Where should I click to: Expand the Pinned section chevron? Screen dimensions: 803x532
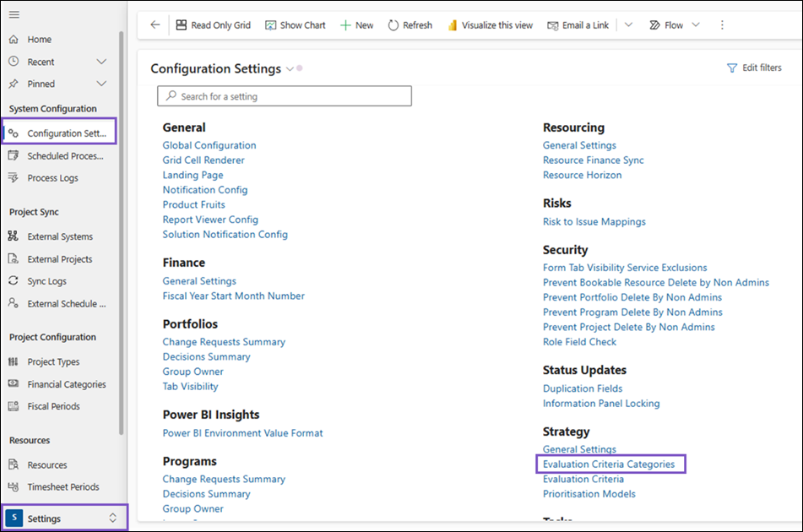coord(102,84)
